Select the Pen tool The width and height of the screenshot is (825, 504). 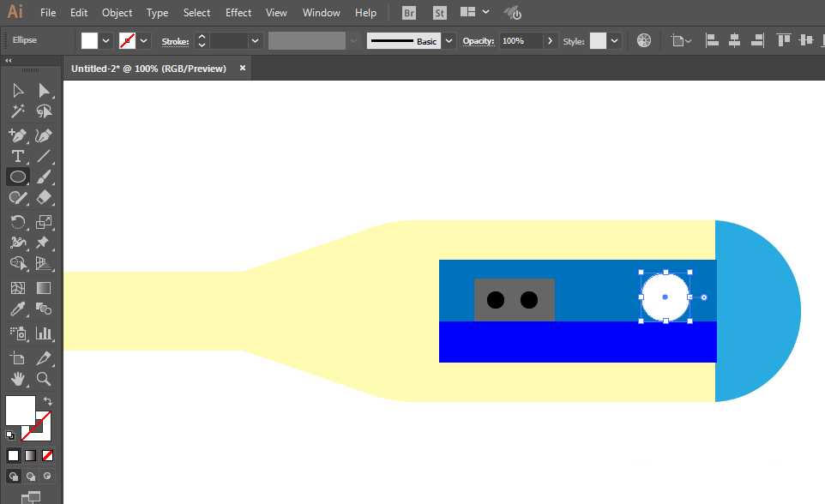(17, 135)
